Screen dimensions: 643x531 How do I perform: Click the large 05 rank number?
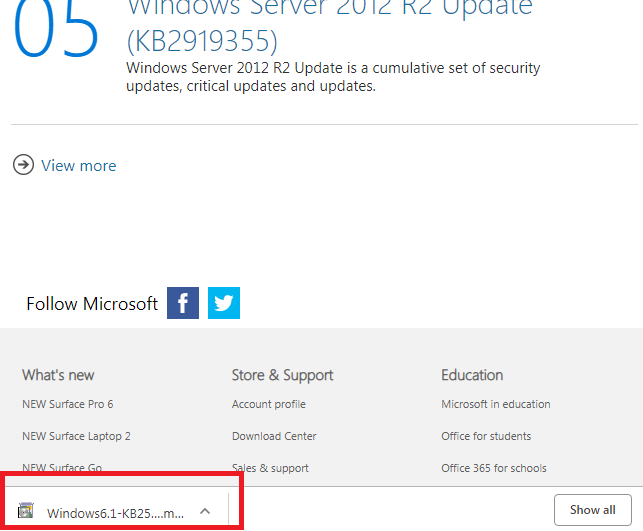click(x=55, y=28)
